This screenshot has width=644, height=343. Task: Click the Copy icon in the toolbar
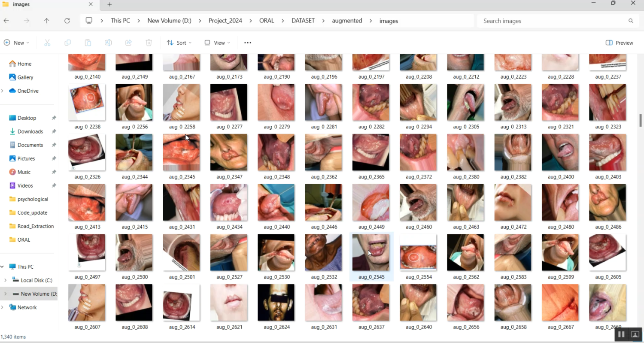[67, 42]
